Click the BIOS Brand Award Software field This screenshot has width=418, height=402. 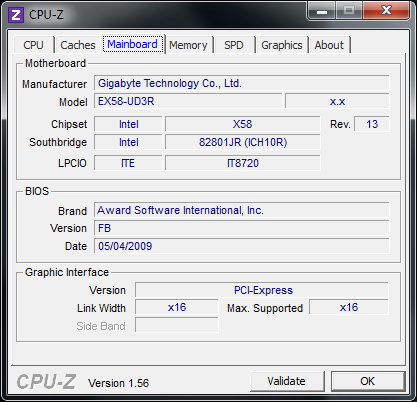point(242,210)
